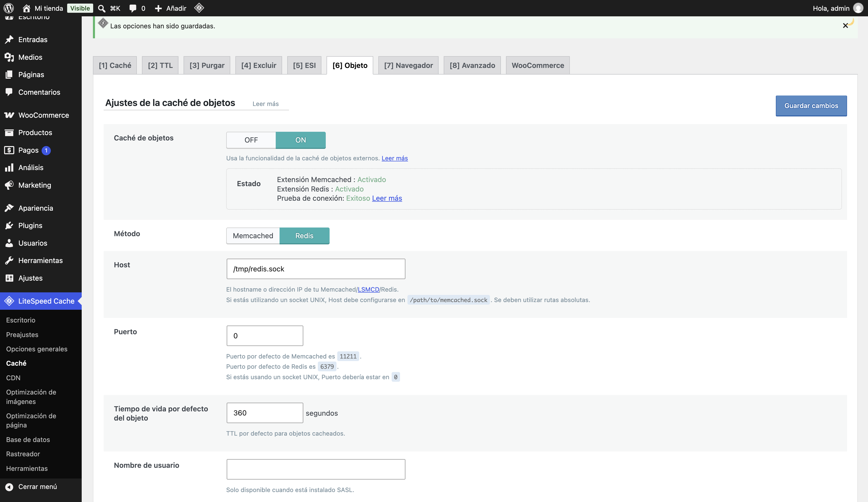Click the Añadir plus icon
This screenshot has height=502, width=868.
click(158, 8)
